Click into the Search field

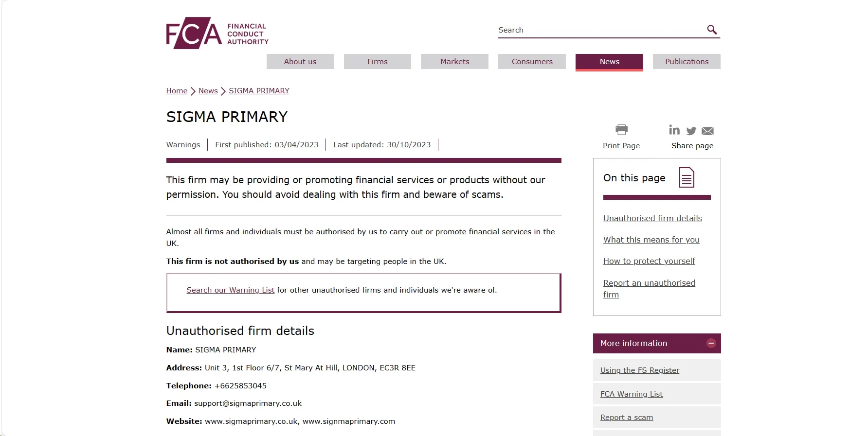tap(601, 30)
